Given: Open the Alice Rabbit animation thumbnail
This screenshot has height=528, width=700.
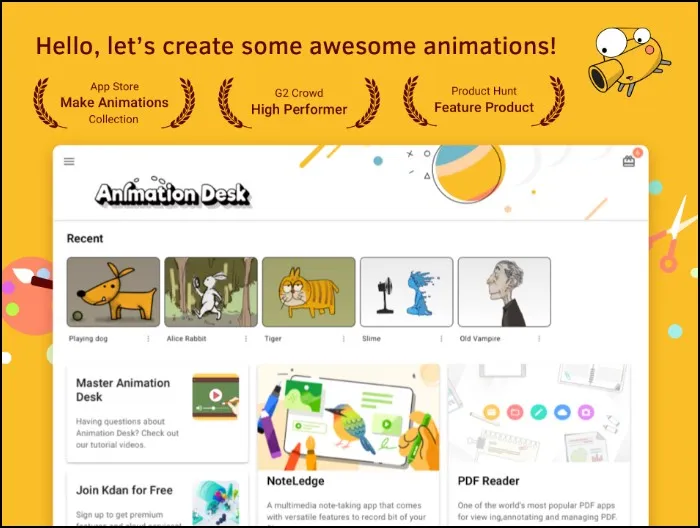Looking at the screenshot, I should tap(211, 291).
